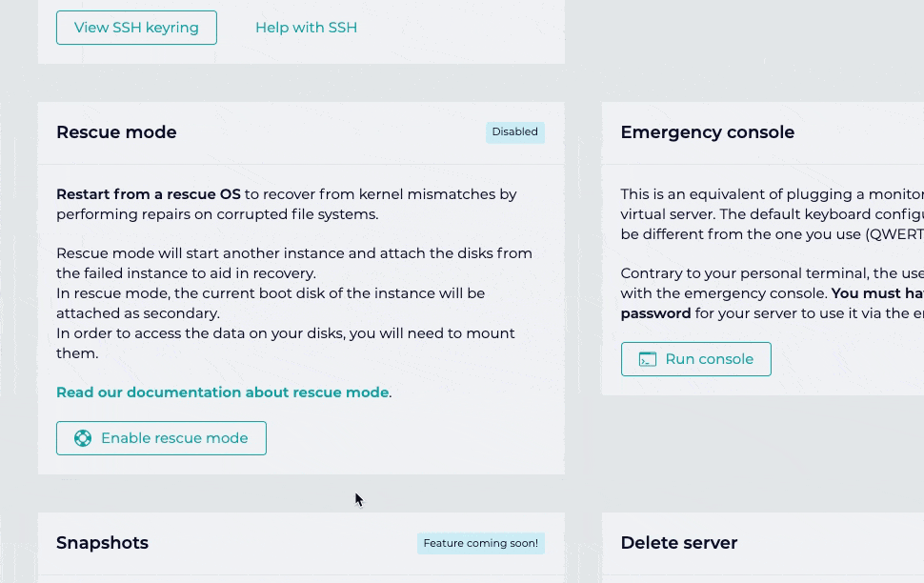Click the Feature coming soon! badge
The height and width of the screenshot is (583, 924).
(x=480, y=544)
